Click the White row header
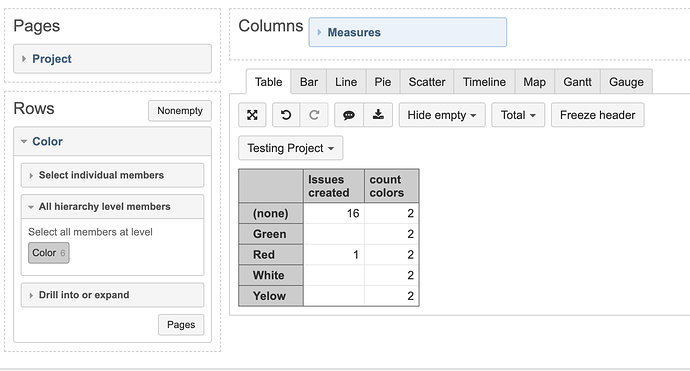Image resolution: width=690 pixels, height=371 pixels. pyautogui.click(x=271, y=275)
